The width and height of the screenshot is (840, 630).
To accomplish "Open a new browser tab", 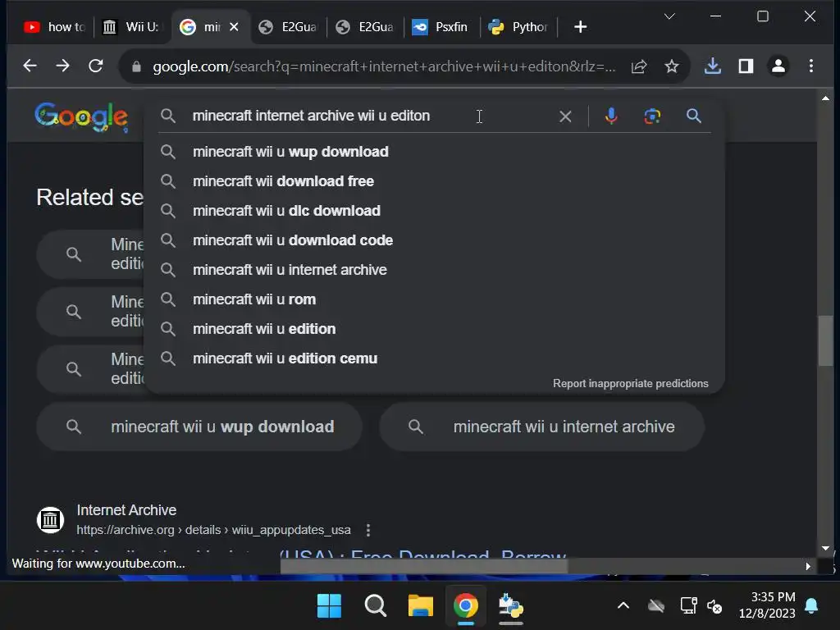I will click(x=580, y=27).
